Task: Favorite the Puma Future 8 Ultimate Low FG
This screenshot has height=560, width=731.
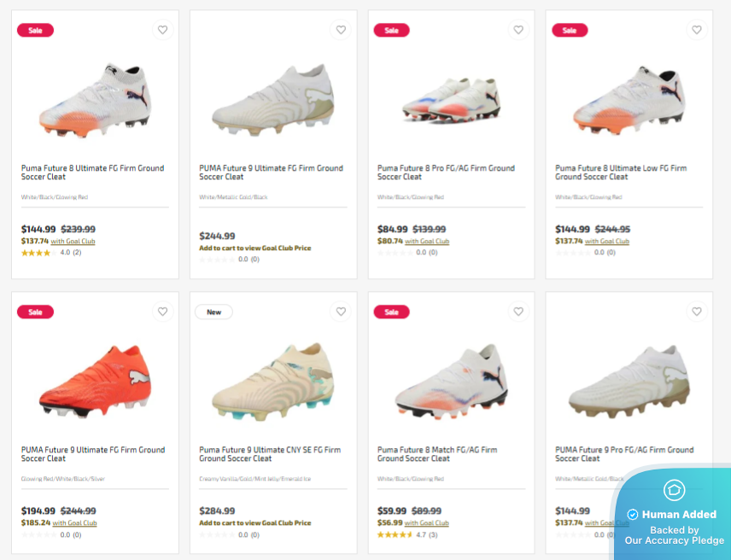Action: (x=697, y=30)
